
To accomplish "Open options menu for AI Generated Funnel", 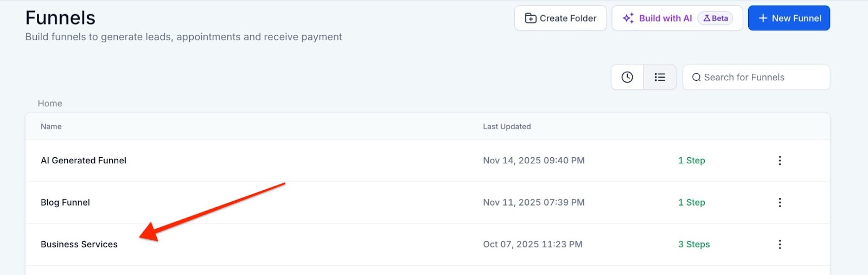I will coord(780,161).
